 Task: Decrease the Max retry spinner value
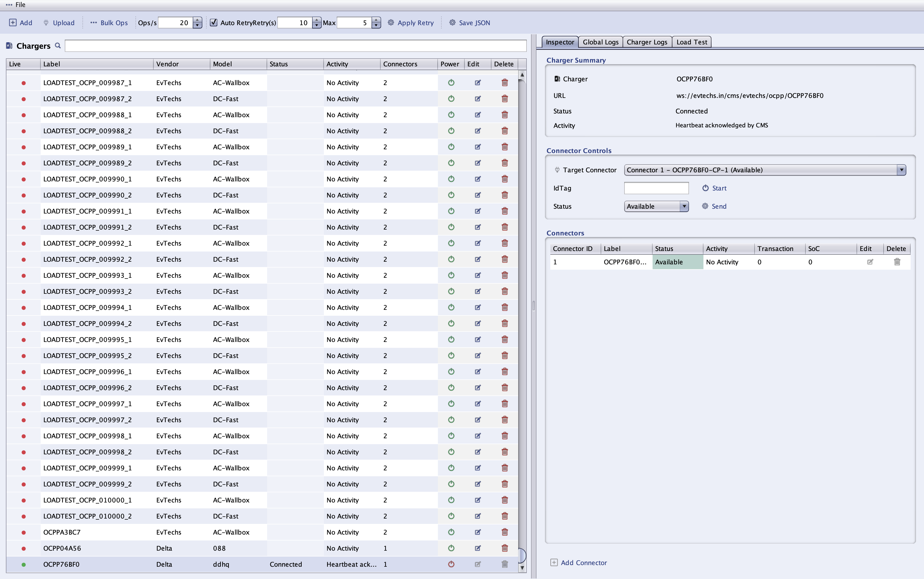pos(376,25)
